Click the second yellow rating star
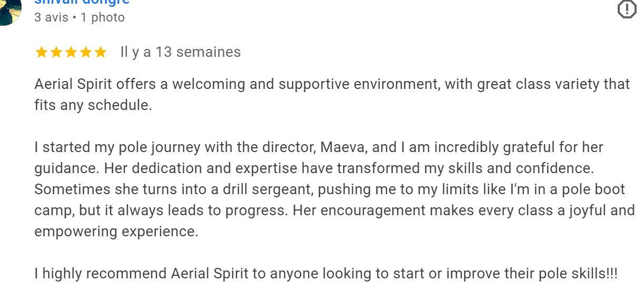The image size is (644, 291). tap(56, 52)
